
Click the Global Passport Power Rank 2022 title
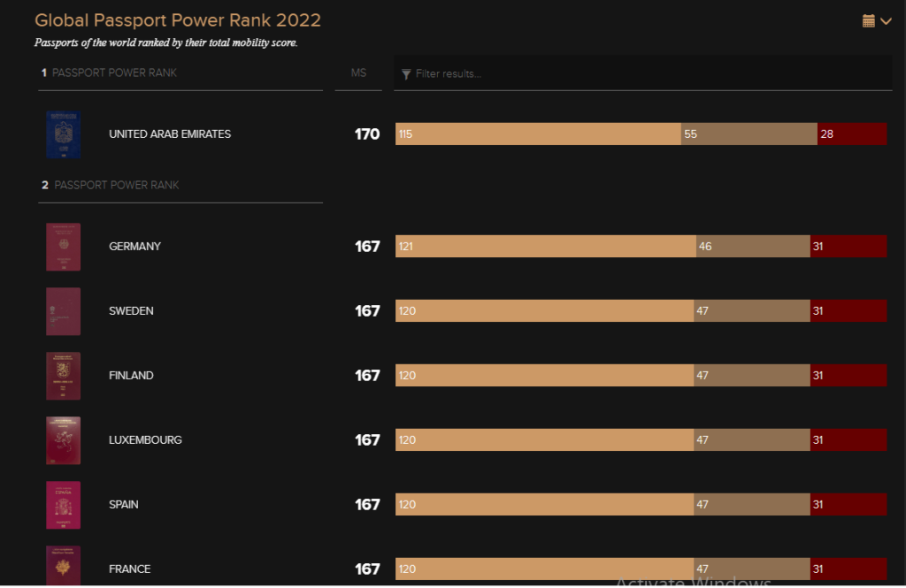click(178, 20)
